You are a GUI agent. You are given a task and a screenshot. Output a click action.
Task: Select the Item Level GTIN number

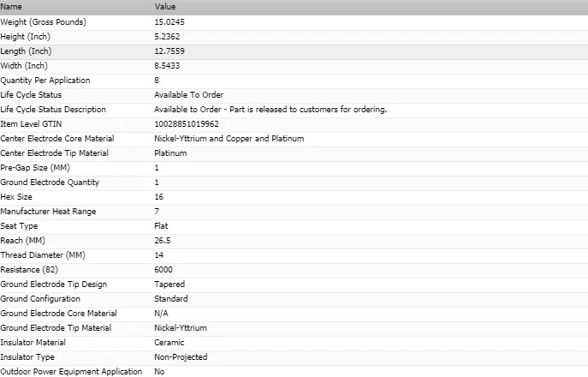tap(187, 124)
